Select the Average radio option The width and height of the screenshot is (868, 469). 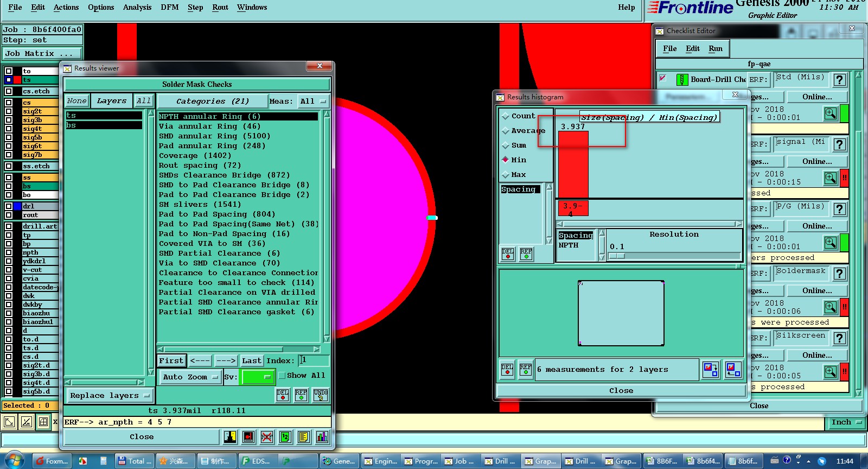[x=506, y=131]
